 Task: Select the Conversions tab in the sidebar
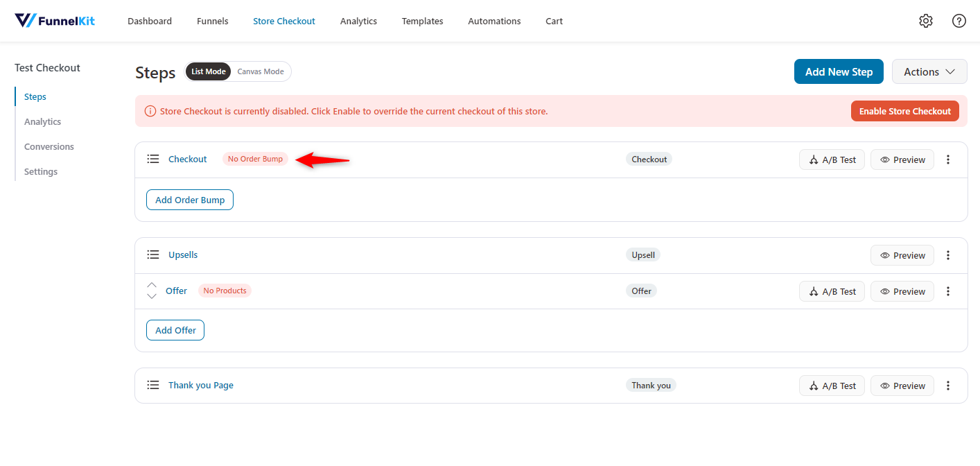click(x=49, y=146)
